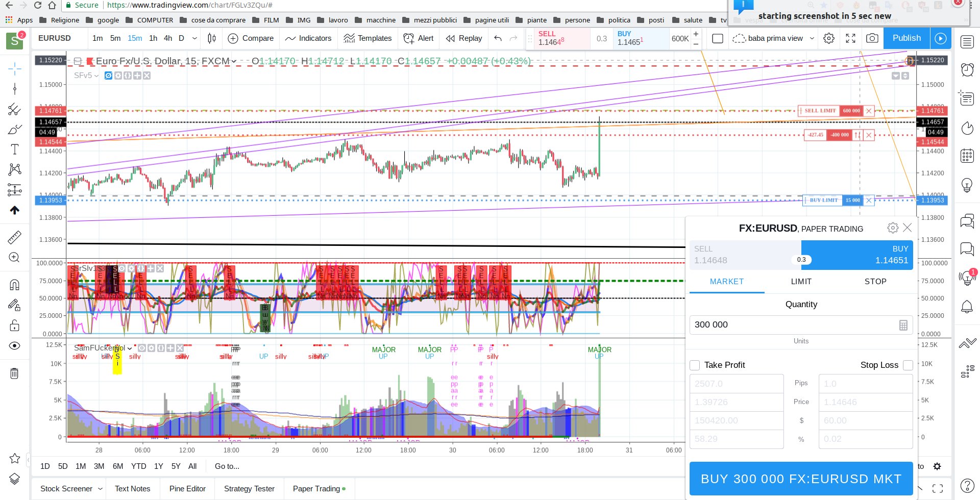The image size is (980, 500).
Task: Open the prediction and measurement tools
Action: pyautogui.click(x=15, y=190)
